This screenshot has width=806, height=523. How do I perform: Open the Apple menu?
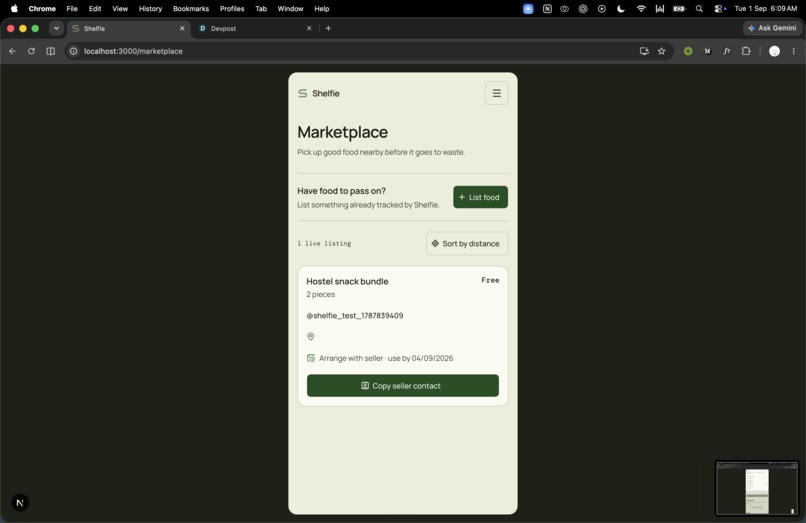click(x=14, y=8)
